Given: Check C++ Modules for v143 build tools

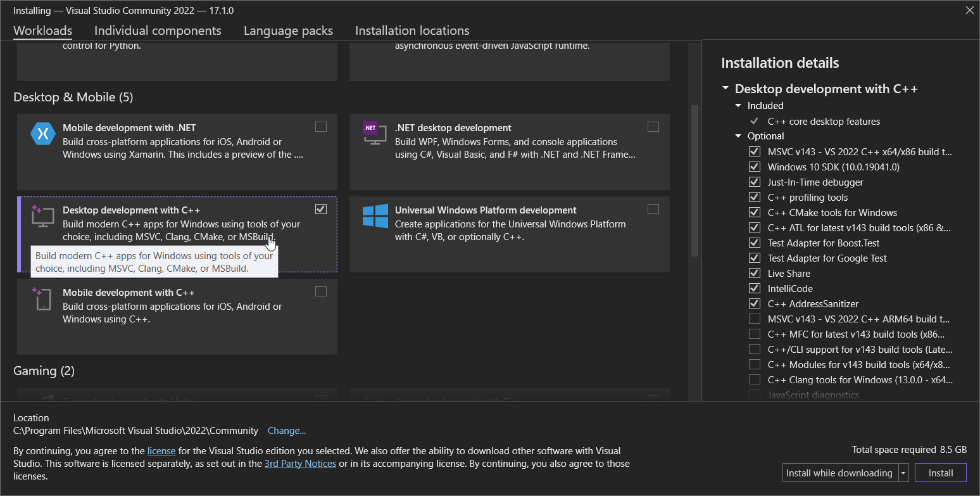Looking at the screenshot, I should (755, 364).
